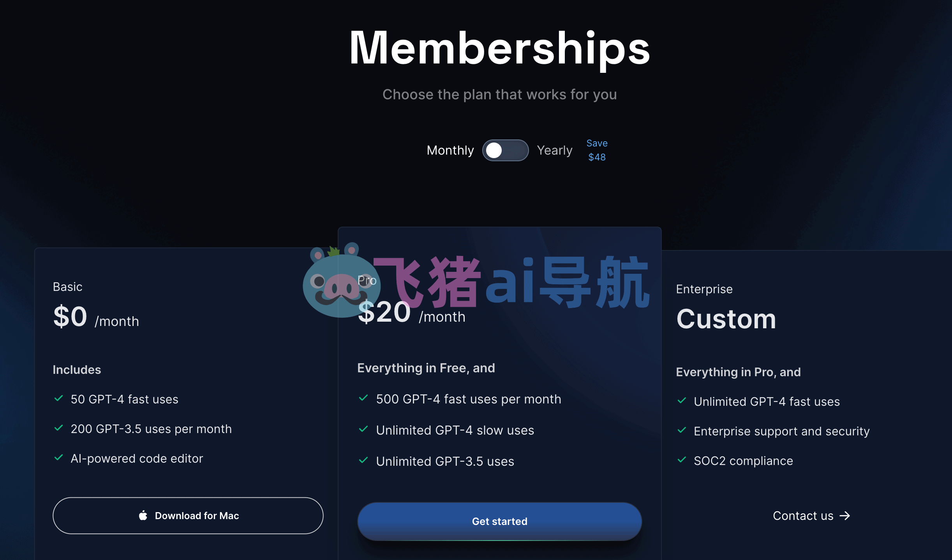Screen dimensions: 952x560
Task: Select the Enterprise plan title
Action: point(704,289)
